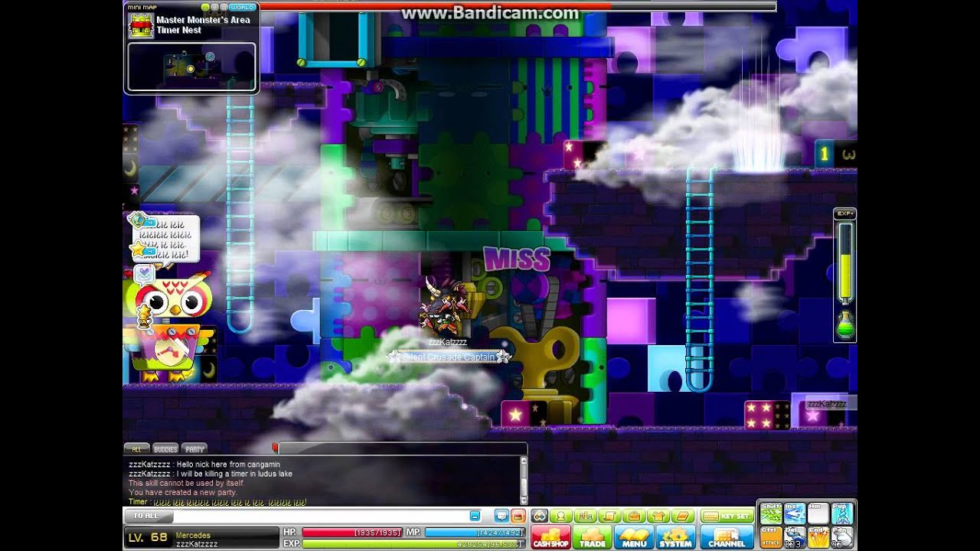Use the Ins quick slot skill

[x=795, y=514]
